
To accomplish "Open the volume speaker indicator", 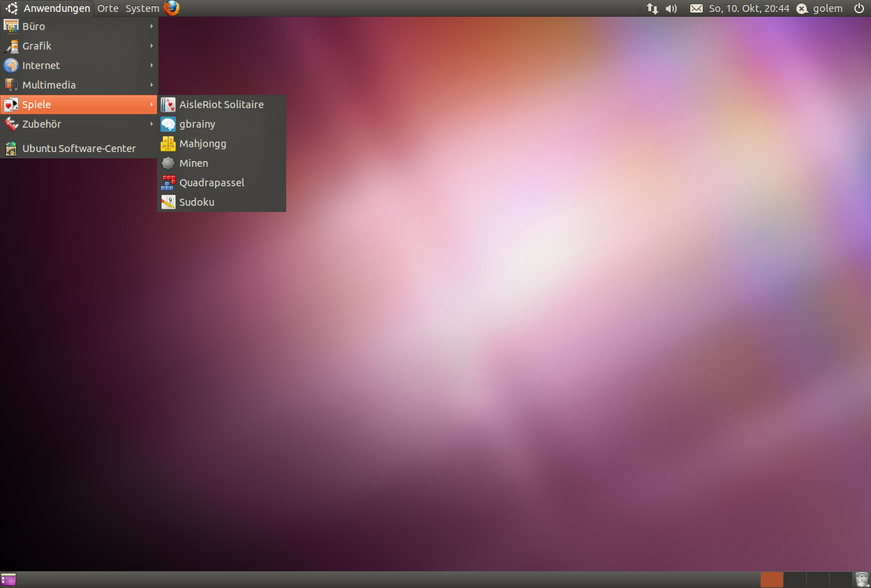I will point(671,8).
